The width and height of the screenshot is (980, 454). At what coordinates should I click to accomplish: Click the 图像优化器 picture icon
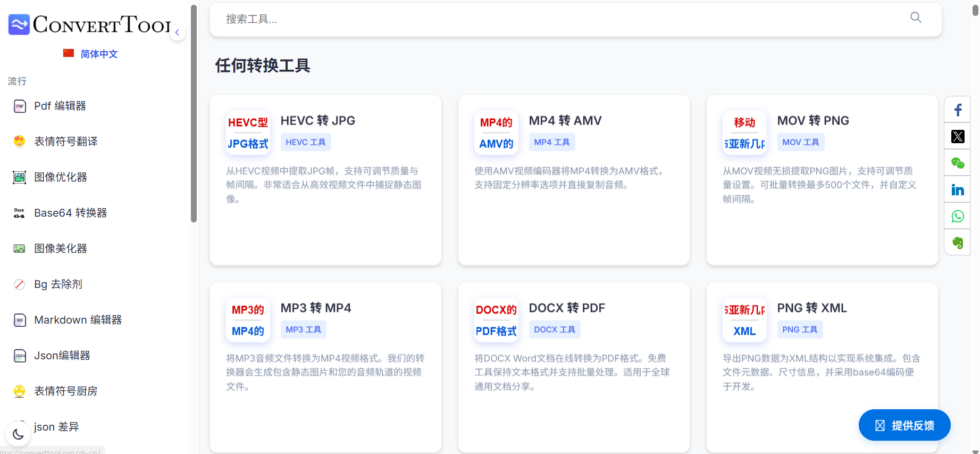tap(20, 177)
